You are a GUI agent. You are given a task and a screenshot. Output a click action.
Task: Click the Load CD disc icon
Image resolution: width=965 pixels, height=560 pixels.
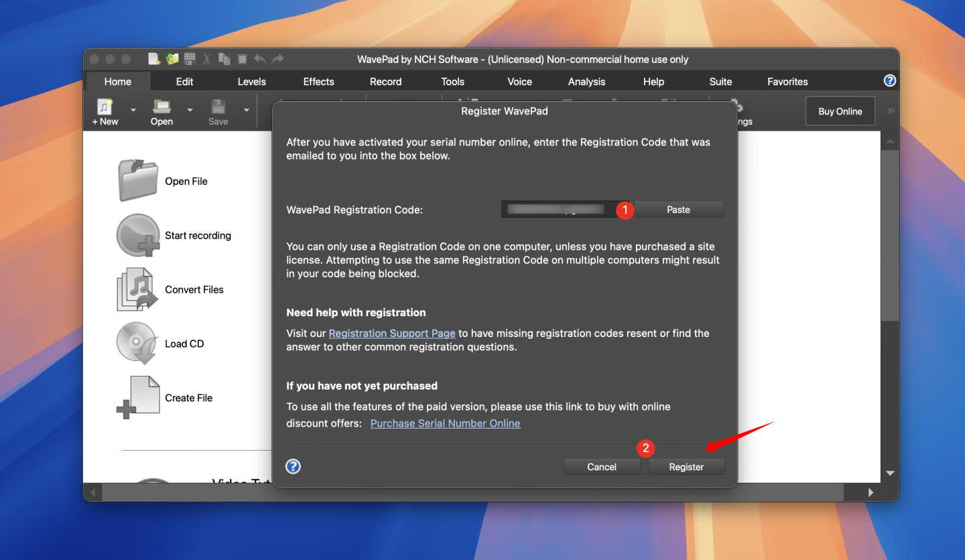137,344
